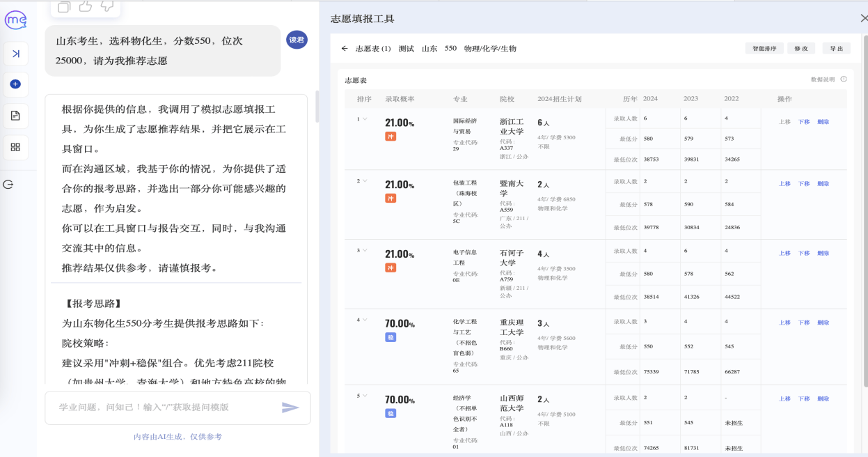Image resolution: width=868 pixels, height=457 pixels.
Task: Start a new chat with the blue plus icon
Action: click(x=15, y=84)
